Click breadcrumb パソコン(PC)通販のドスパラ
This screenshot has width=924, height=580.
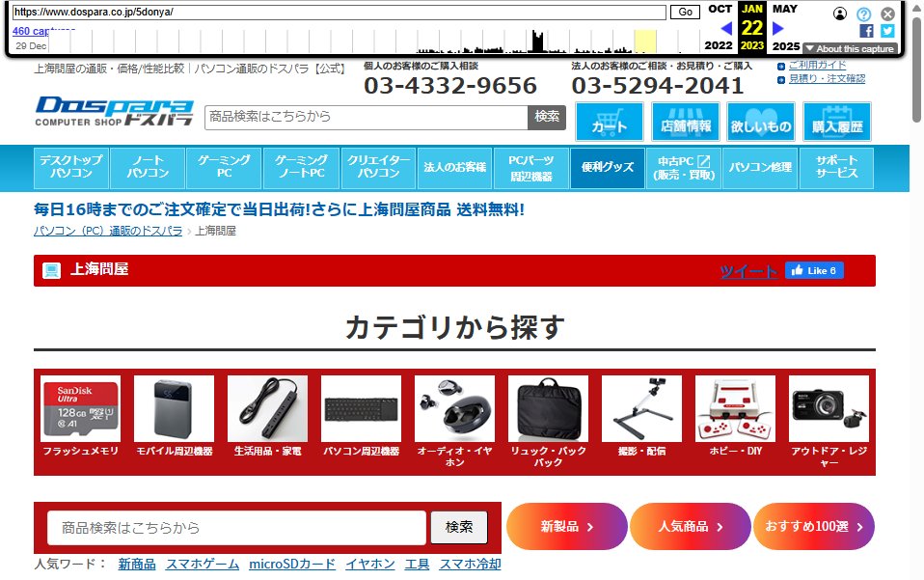108,231
